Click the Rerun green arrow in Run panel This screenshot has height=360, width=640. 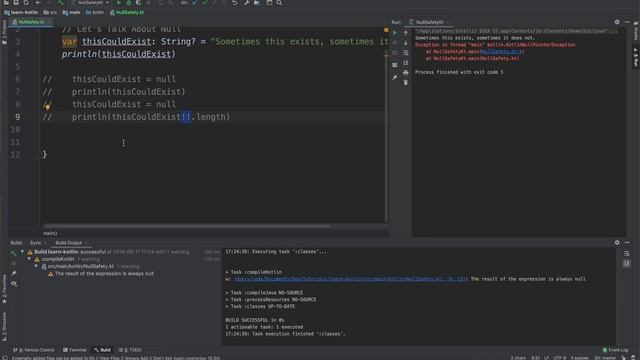[x=395, y=33]
